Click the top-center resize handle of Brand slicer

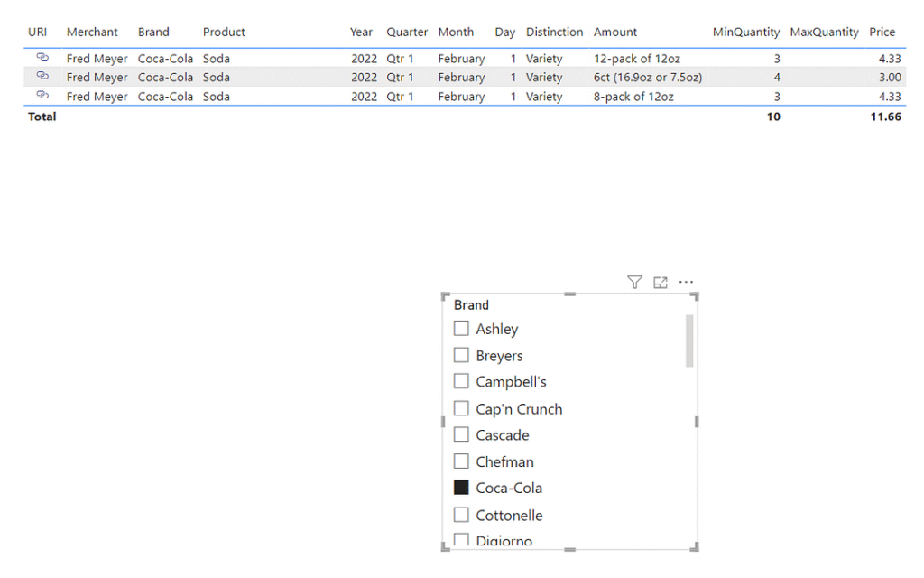pos(570,294)
